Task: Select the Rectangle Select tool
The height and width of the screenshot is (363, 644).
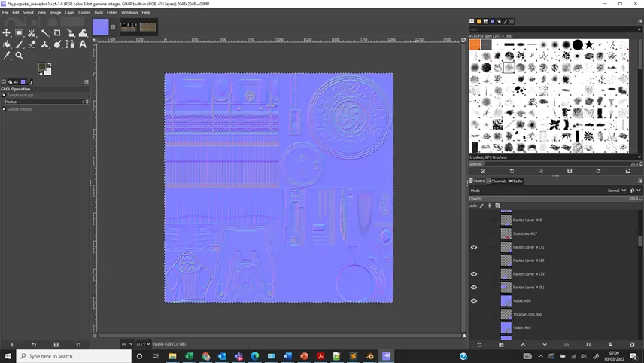Action: (x=19, y=33)
